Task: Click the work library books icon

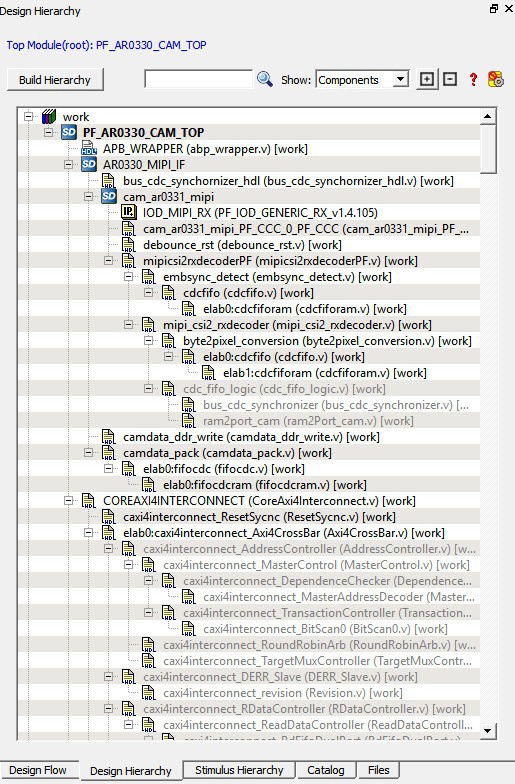Action: [x=49, y=116]
